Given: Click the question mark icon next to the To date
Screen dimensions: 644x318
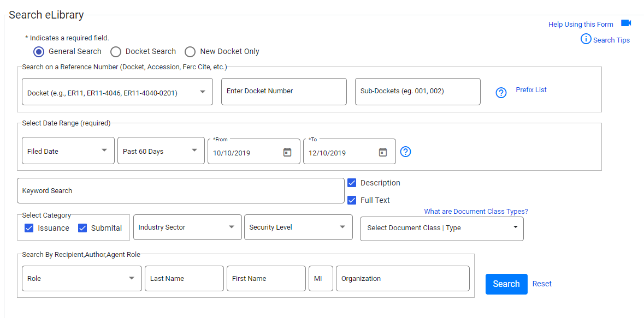Looking at the screenshot, I should (x=405, y=152).
